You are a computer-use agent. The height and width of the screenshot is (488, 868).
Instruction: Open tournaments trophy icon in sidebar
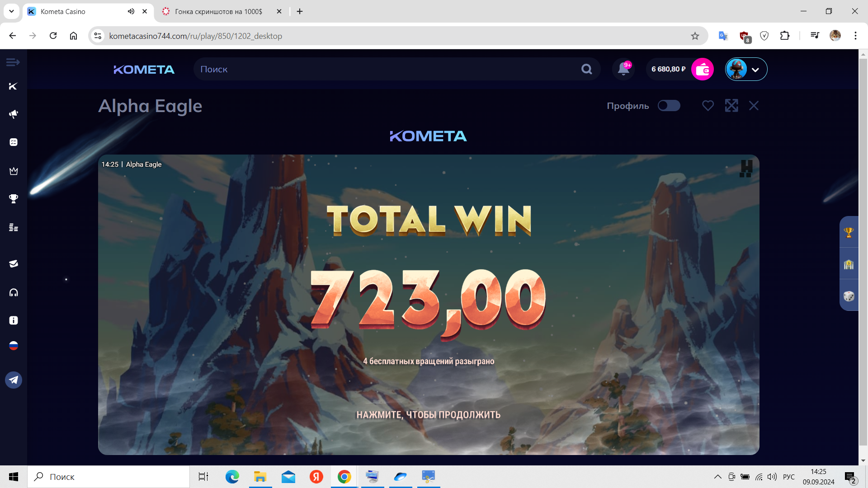coord(14,199)
